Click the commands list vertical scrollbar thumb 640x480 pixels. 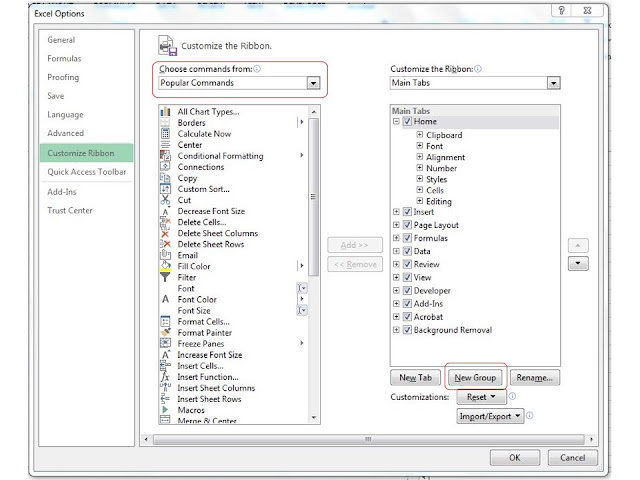click(x=313, y=197)
